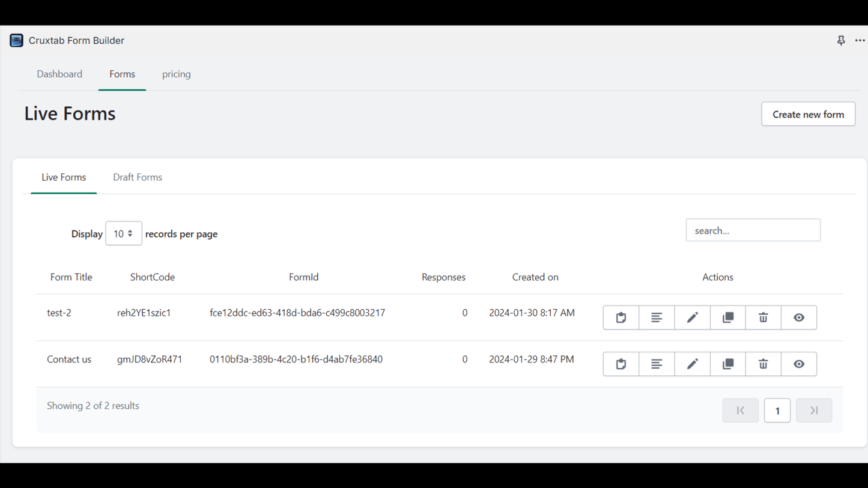The width and height of the screenshot is (868, 488).
Task: Duplicate the test-2 form
Action: tap(727, 318)
